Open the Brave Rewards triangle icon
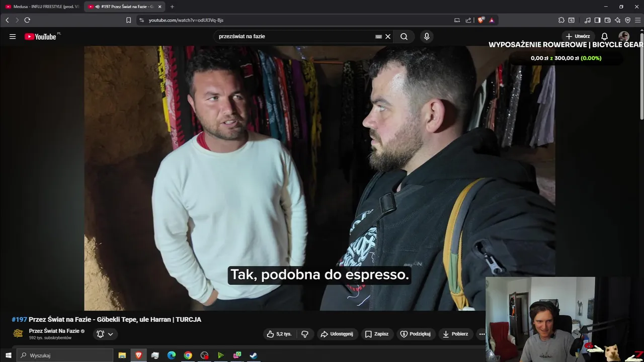 [492, 20]
